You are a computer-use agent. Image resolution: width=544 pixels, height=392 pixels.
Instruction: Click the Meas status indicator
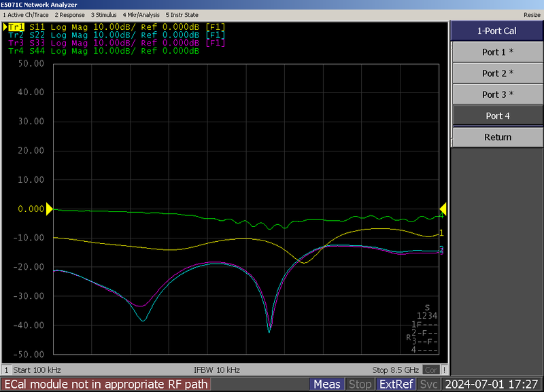(327, 385)
